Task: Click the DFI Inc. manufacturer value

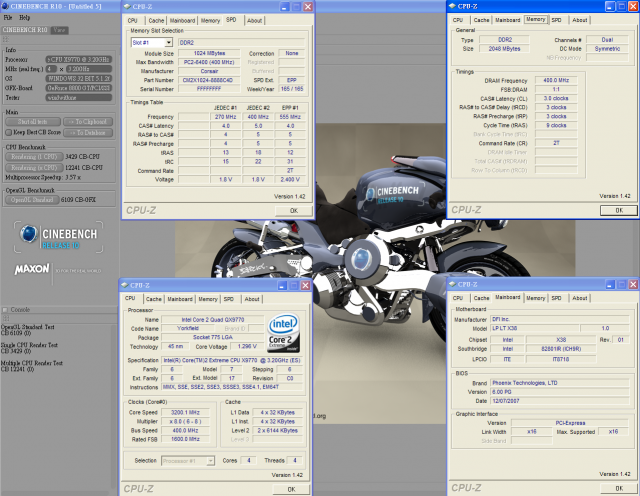Action: (x=560, y=319)
